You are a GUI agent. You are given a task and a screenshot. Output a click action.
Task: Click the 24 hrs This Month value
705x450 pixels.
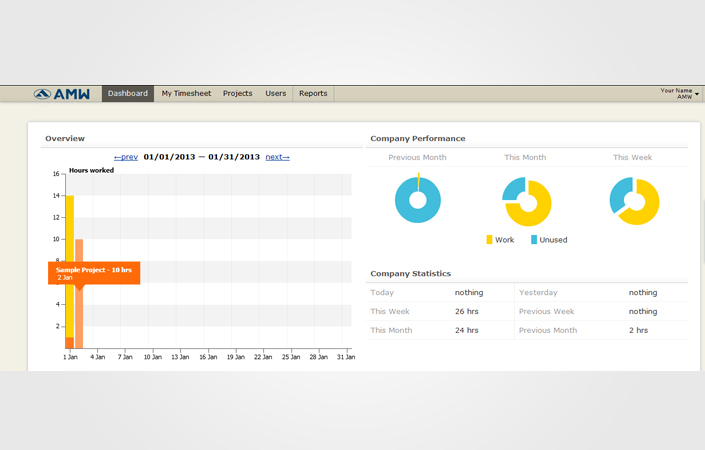pyautogui.click(x=467, y=330)
